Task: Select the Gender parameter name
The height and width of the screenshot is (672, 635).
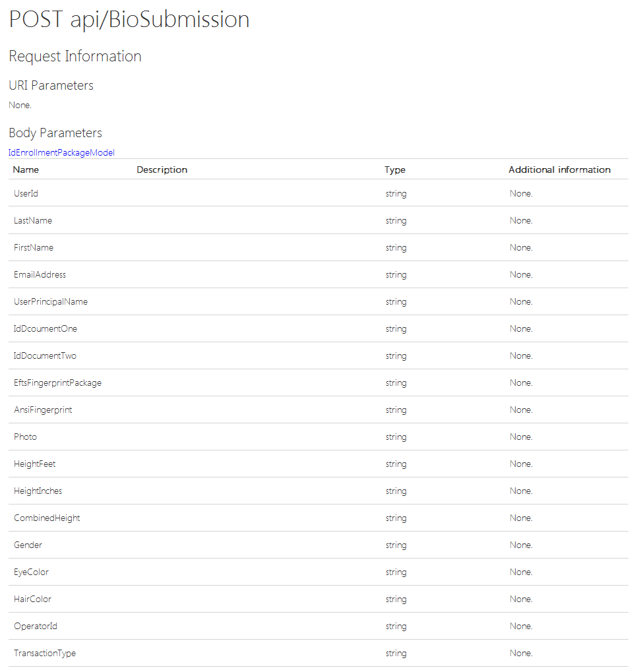Action: tap(28, 545)
